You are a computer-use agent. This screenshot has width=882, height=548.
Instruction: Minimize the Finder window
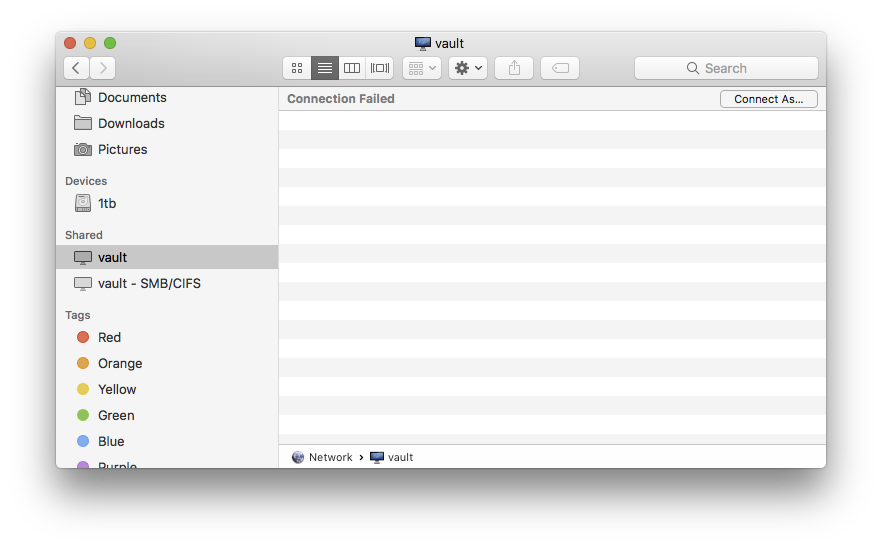[90, 43]
